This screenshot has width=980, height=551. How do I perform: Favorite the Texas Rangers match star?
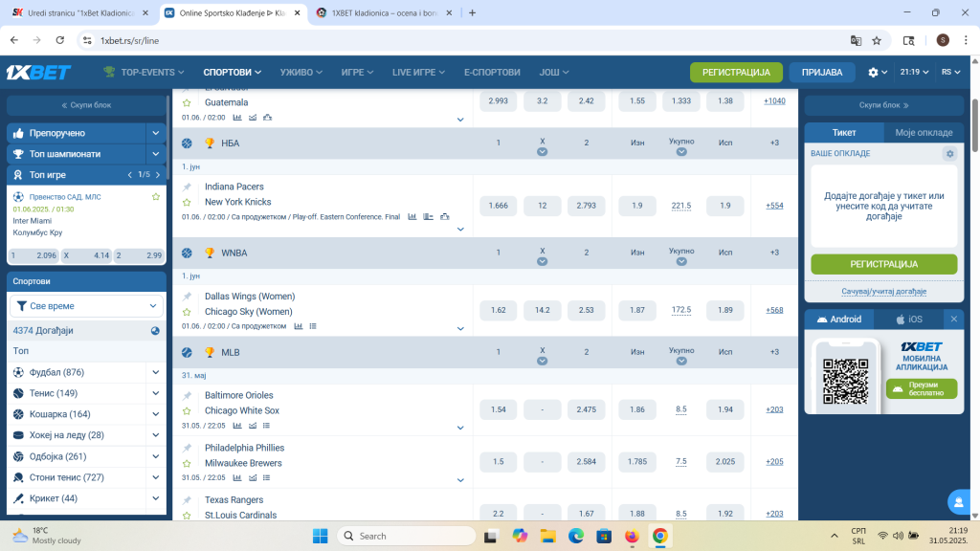click(187, 516)
